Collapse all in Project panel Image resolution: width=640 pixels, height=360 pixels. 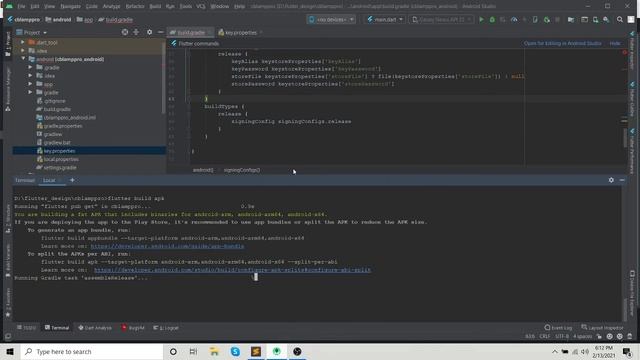click(x=136, y=32)
